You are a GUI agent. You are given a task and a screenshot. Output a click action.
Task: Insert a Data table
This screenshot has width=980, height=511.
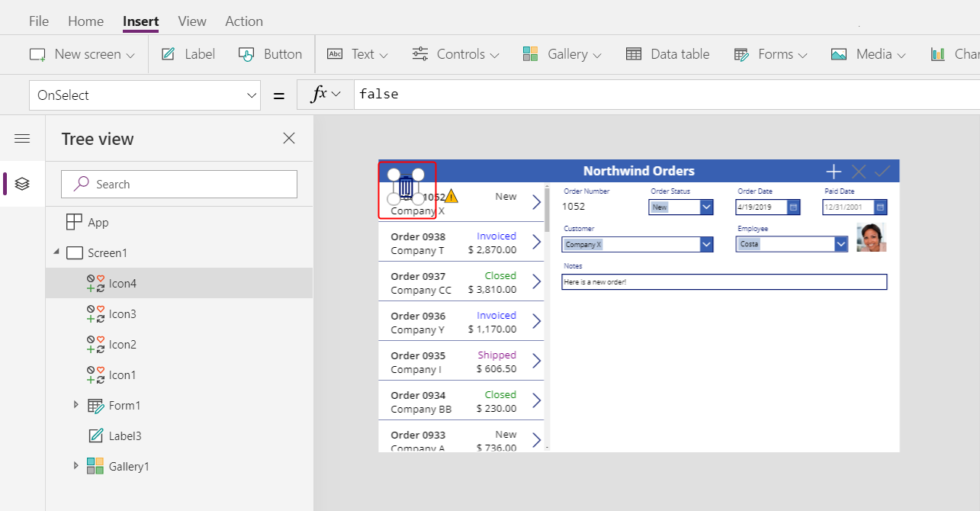[x=667, y=54]
